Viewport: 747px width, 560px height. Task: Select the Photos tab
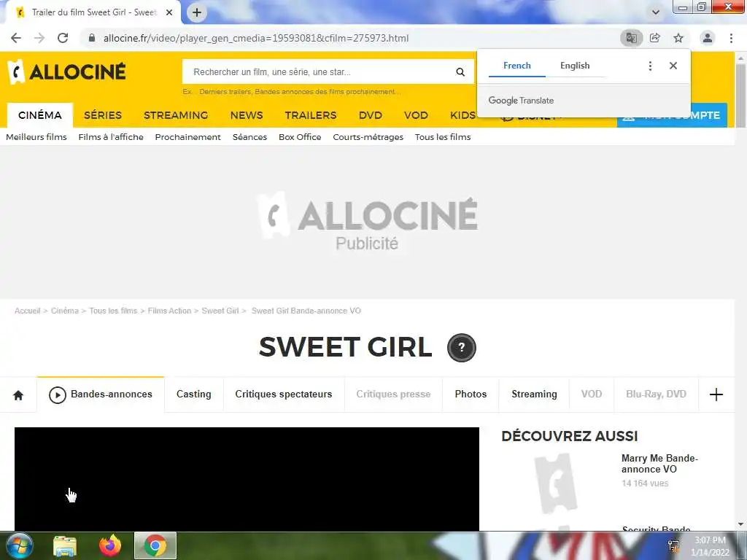pyautogui.click(x=471, y=394)
